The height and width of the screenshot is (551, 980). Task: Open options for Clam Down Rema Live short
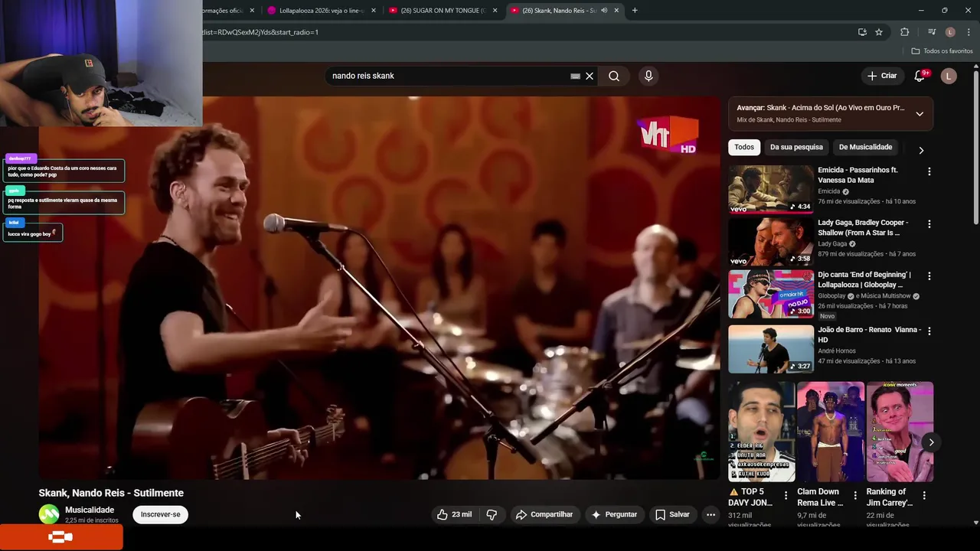point(855,495)
